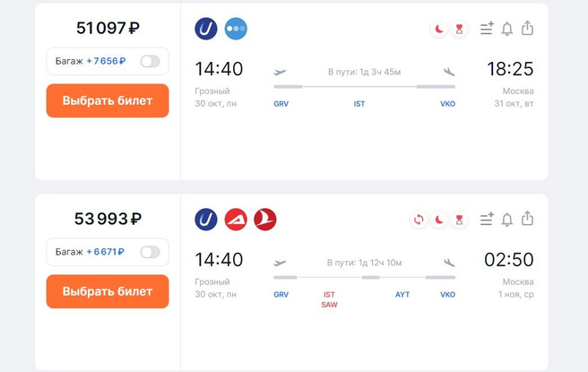Click the Utair airline logo on first ticket
588x372 pixels.
pos(206,29)
